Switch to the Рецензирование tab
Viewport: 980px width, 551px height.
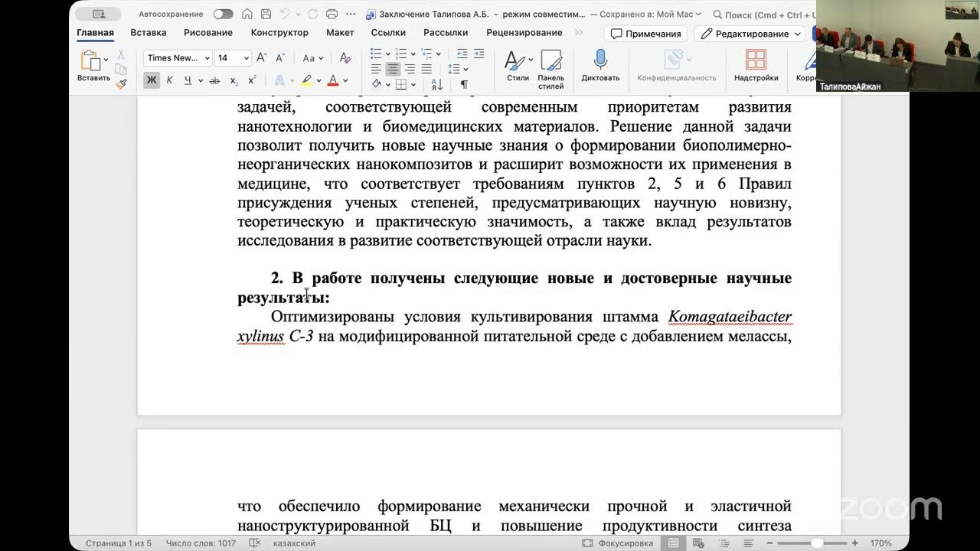524,33
